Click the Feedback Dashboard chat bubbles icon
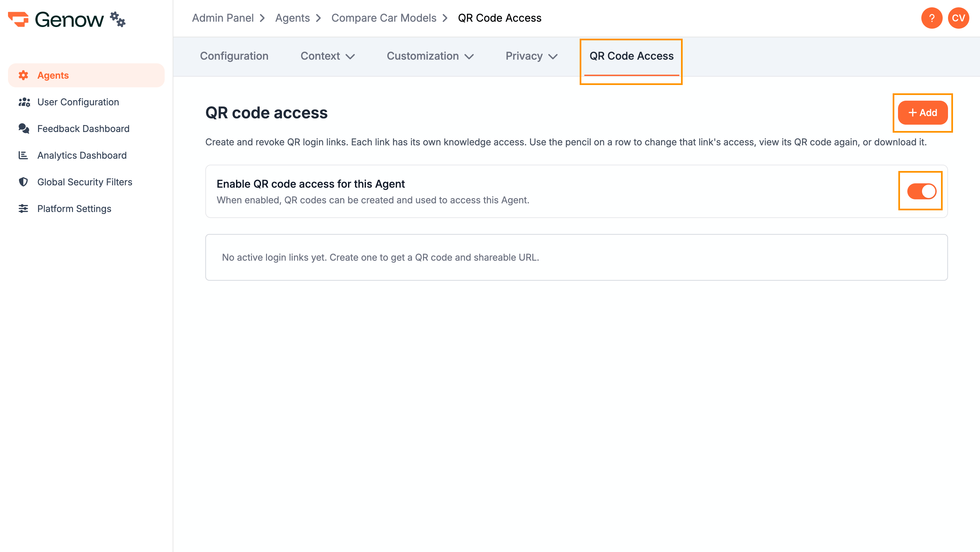Screen dimensions: 980x552 tap(24, 129)
